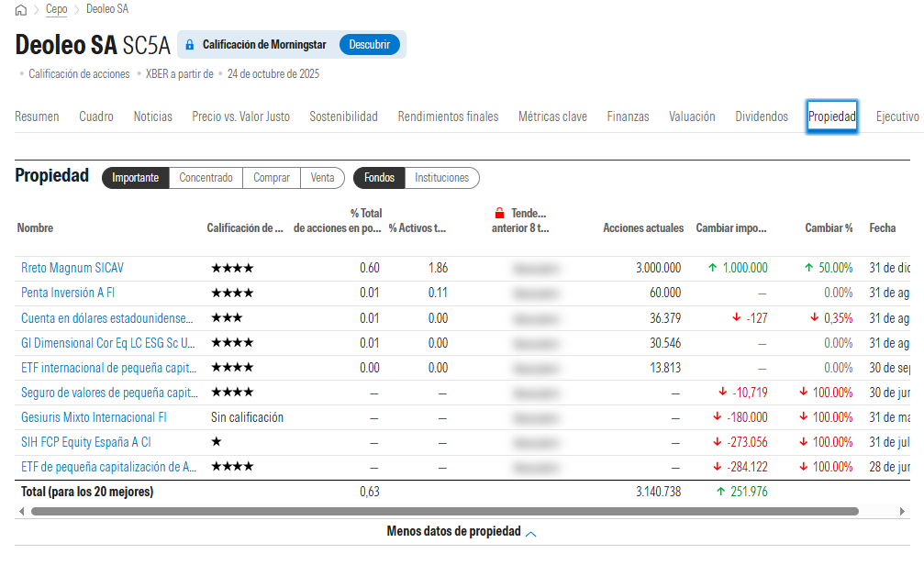Screen dimensions: 924x565
Task: Click the red down arrow beside -127
Action: [736, 318]
